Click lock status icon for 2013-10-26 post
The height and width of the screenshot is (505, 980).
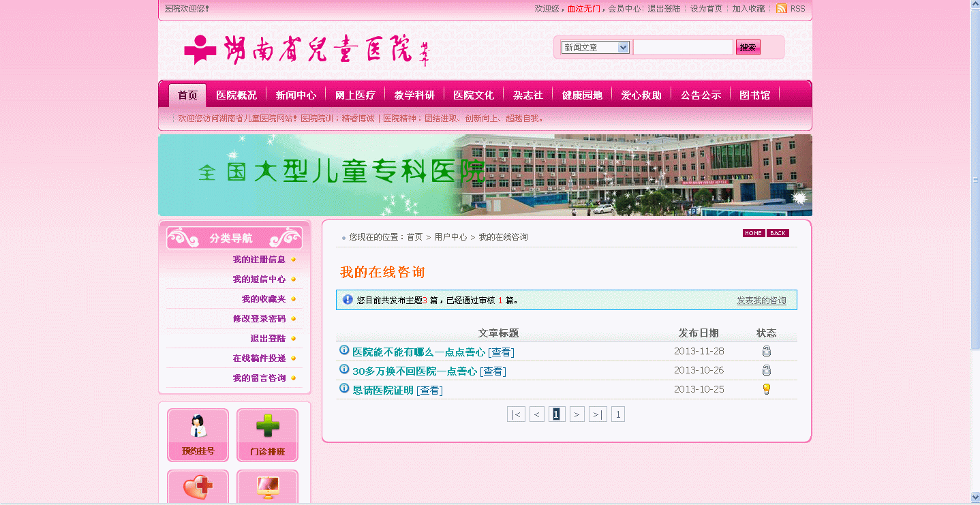766,370
